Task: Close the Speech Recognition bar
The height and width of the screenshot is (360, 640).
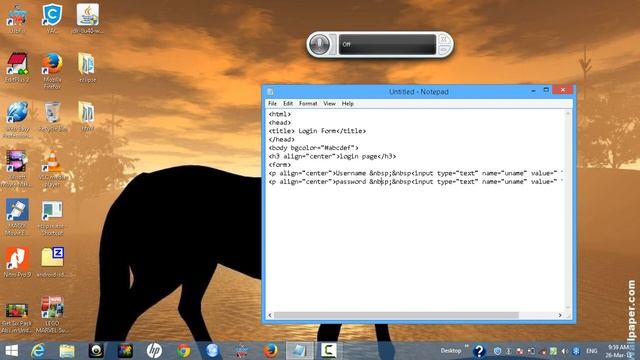Action: click(x=443, y=40)
